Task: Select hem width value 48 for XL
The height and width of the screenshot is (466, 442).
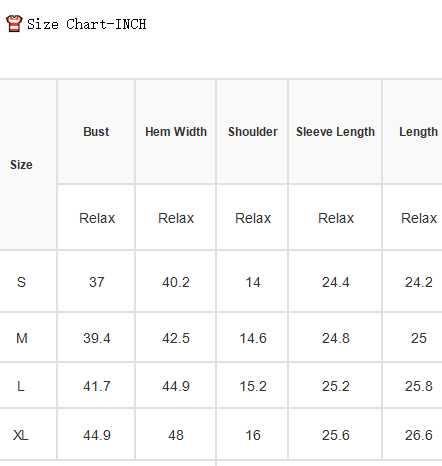Action: pos(176,435)
